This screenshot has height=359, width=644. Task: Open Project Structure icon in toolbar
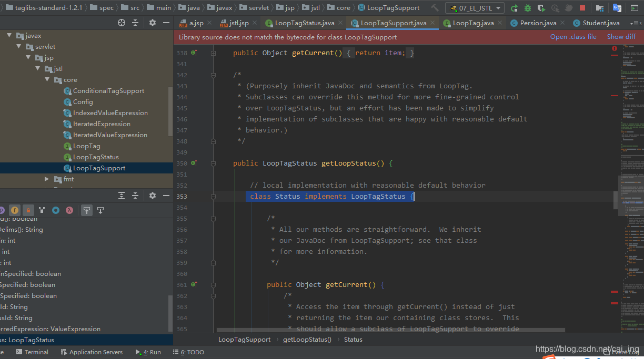coord(600,8)
